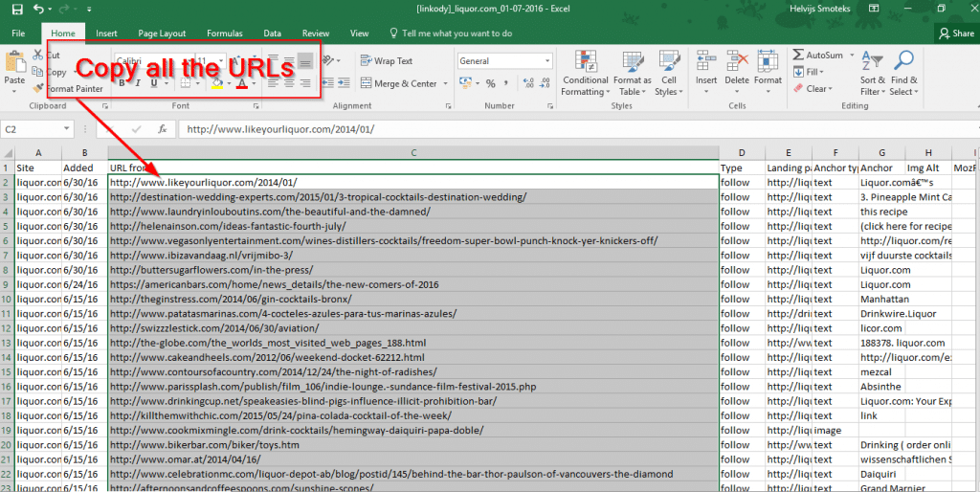Click the Insert Function fx icon
This screenshot has height=492, width=980.
[163, 129]
